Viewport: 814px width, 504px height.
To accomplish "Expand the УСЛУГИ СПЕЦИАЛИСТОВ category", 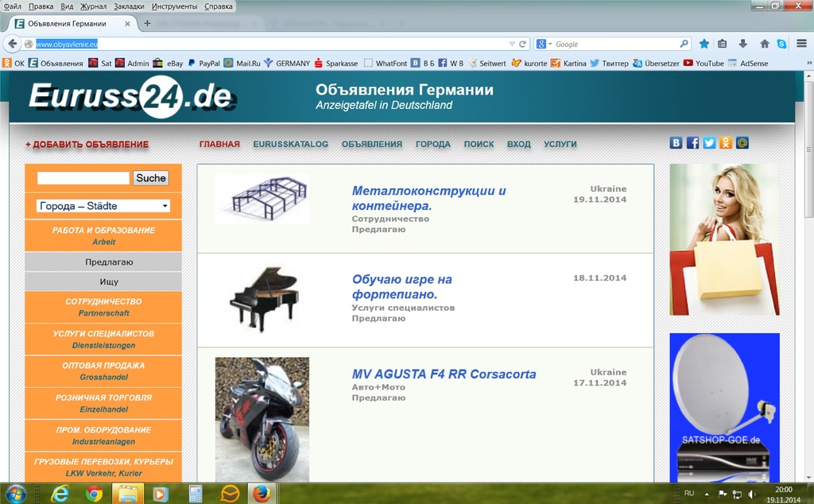I will point(103,339).
